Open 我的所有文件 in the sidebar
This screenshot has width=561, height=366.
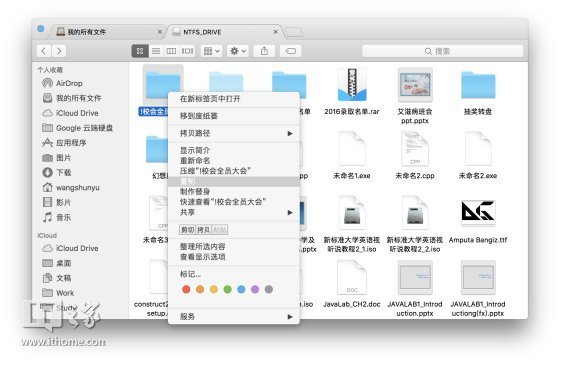(72, 98)
